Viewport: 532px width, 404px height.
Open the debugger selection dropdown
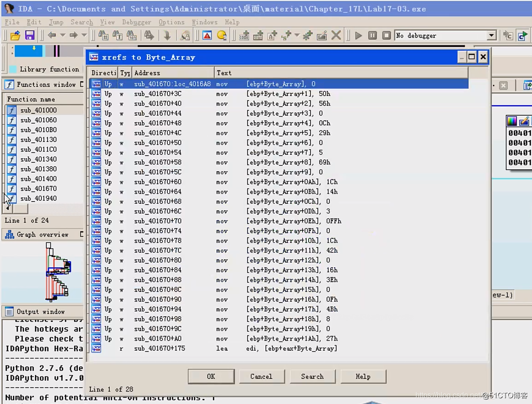(492, 35)
